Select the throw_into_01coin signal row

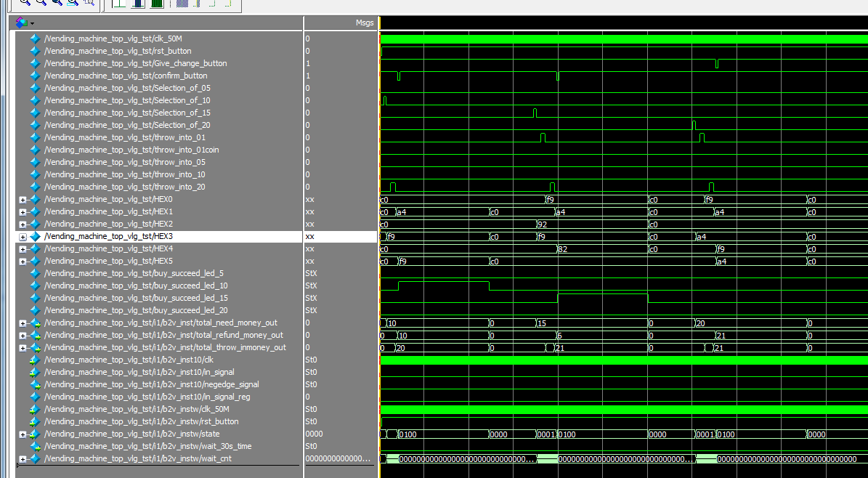pos(131,150)
